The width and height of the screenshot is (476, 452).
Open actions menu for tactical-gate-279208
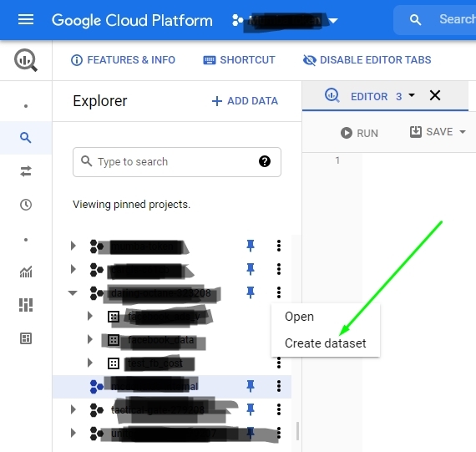[279, 409]
